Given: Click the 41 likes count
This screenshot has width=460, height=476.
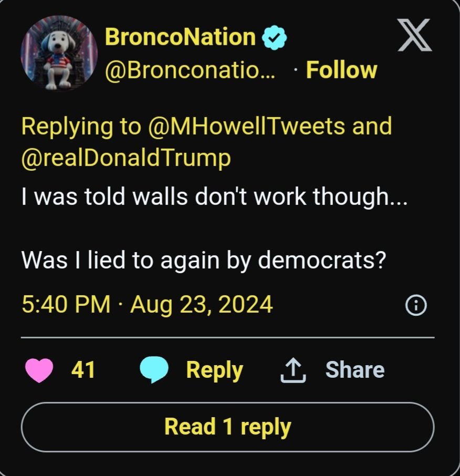Looking at the screenshot, I should click(83, 370).
